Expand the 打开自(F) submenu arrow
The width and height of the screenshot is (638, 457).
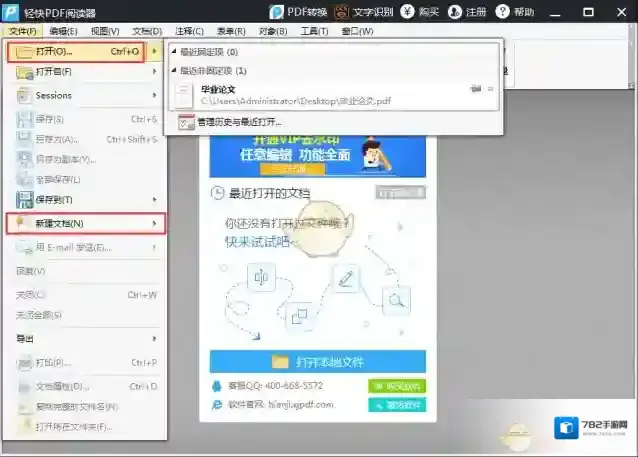coord(154,71)
